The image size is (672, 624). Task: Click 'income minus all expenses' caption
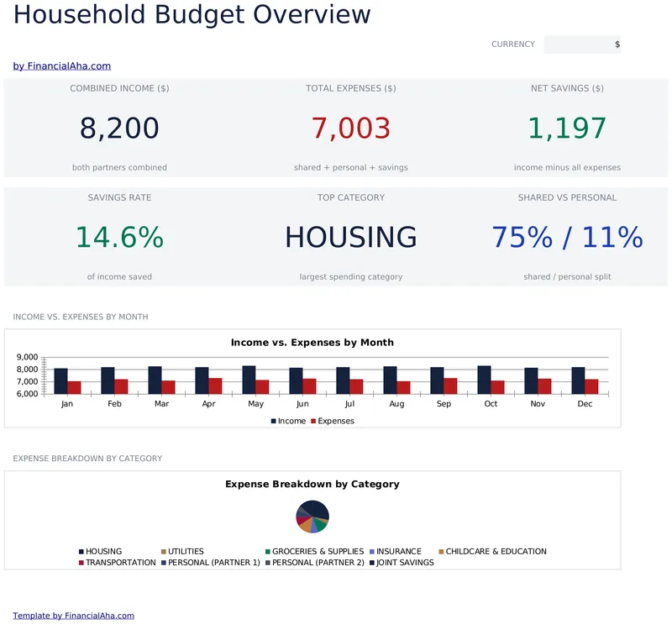[567, 168]
